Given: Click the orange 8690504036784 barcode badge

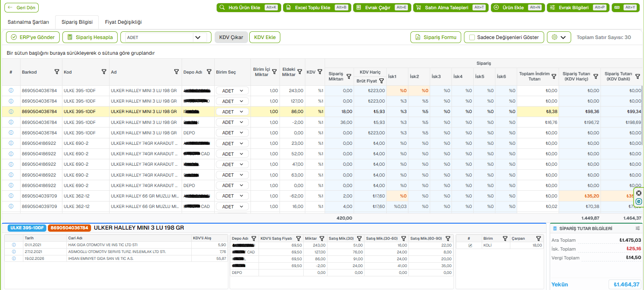Looking at the screenshot, I should coord(69,228).
